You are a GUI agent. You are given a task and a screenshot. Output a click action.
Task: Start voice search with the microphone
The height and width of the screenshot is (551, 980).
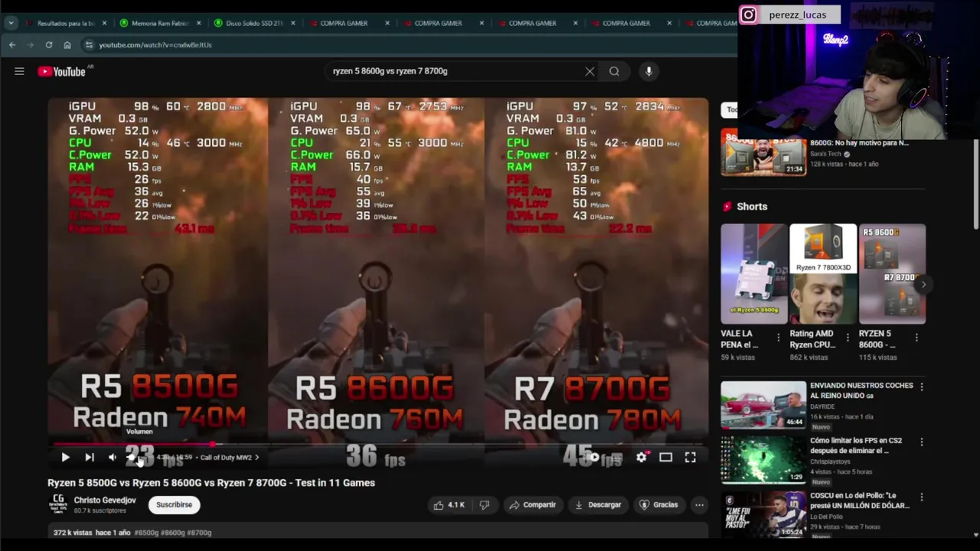coord(648,71)
